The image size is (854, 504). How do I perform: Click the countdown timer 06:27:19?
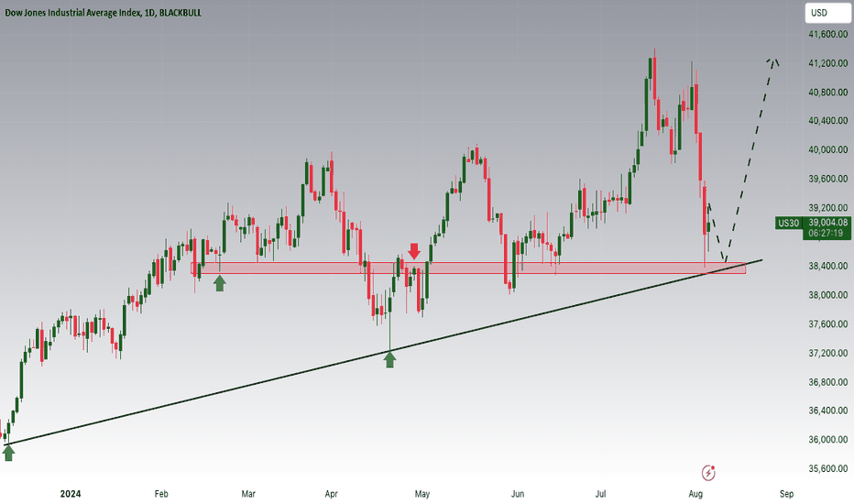tap(826, 233)
